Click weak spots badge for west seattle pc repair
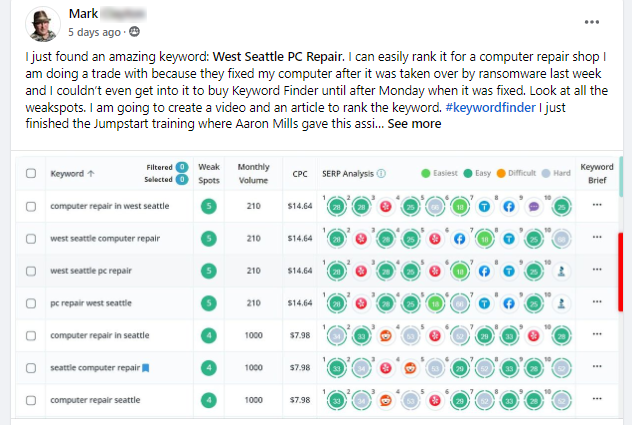 [x=207, y=271]
